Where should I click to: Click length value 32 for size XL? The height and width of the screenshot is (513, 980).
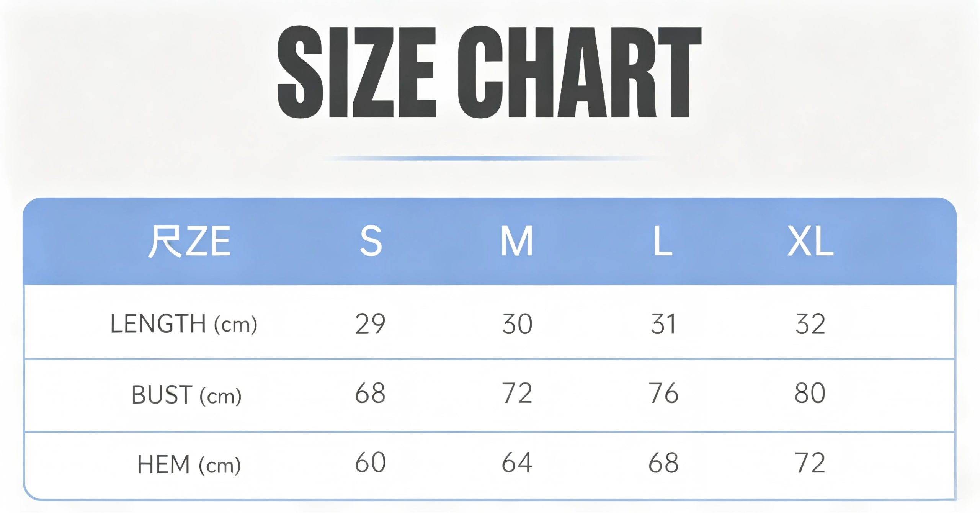coord(810,324)
